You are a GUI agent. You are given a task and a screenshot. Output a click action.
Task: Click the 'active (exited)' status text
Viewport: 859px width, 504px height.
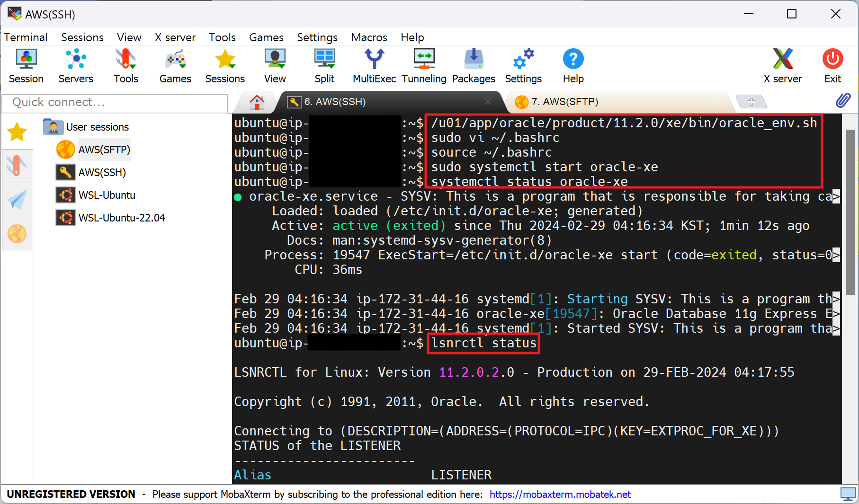click(389, 226)
